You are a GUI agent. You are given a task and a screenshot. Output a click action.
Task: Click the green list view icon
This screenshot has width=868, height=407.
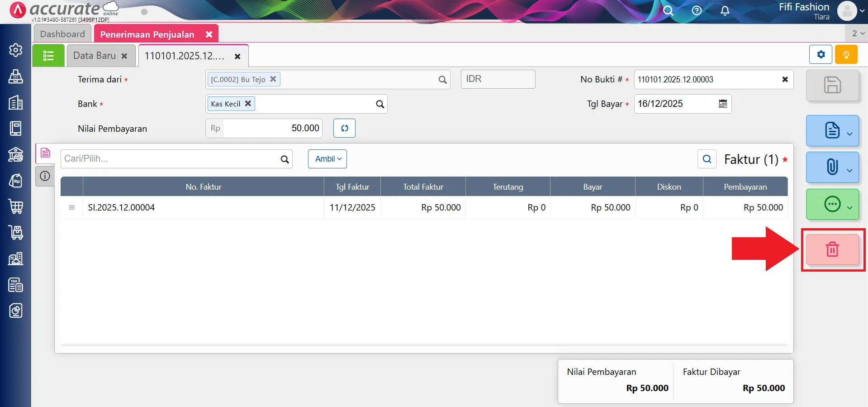[48, 56]
